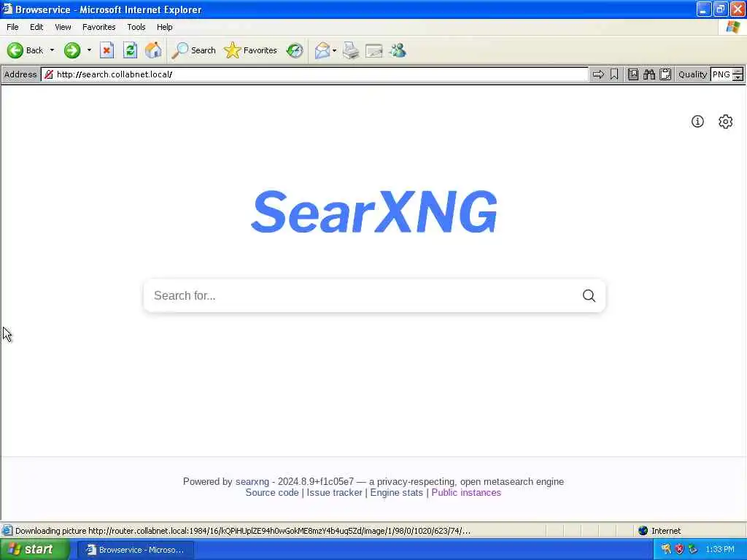Click the red shield security tray icon
Image resolution: width=747 pixels, height=560 pixels.
(x=679, y=550)
